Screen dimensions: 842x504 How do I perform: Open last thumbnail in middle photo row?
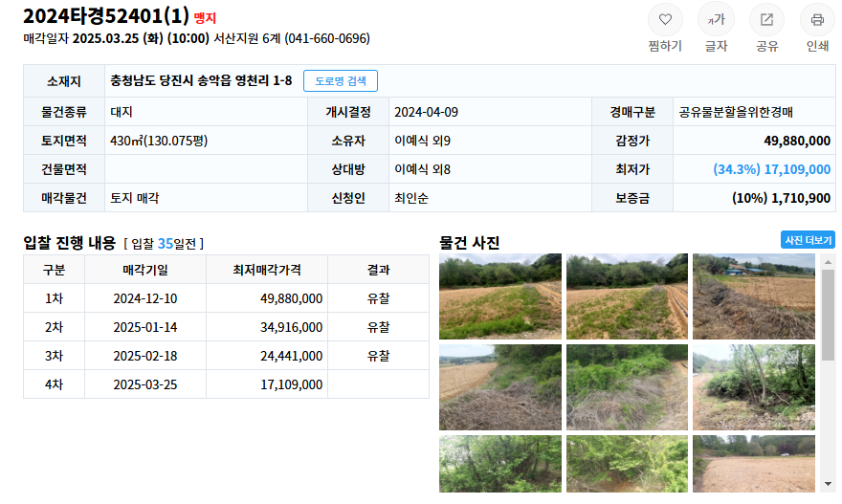(753, 387)
